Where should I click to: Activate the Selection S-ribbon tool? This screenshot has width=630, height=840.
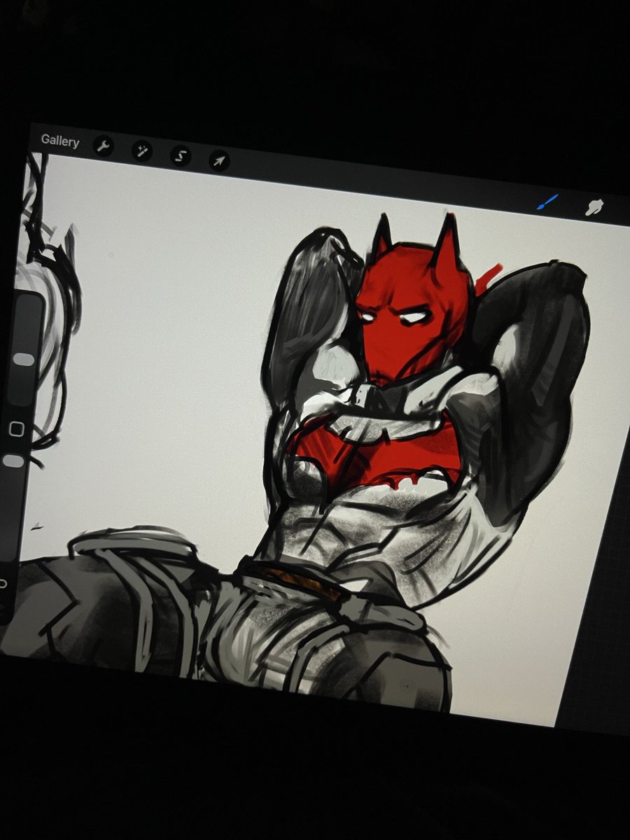[181, 155]
